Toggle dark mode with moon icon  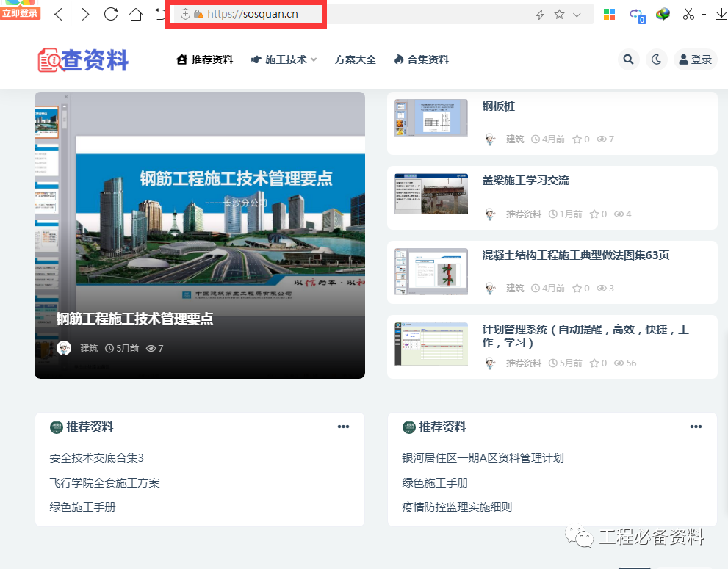pyautogui.click(x=656, y=59)
